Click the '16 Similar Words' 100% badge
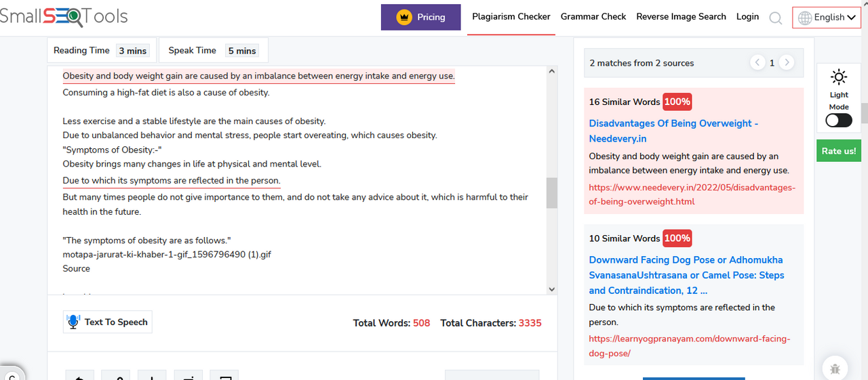Viewport: 868px width, 380px height. click(677, 102)
